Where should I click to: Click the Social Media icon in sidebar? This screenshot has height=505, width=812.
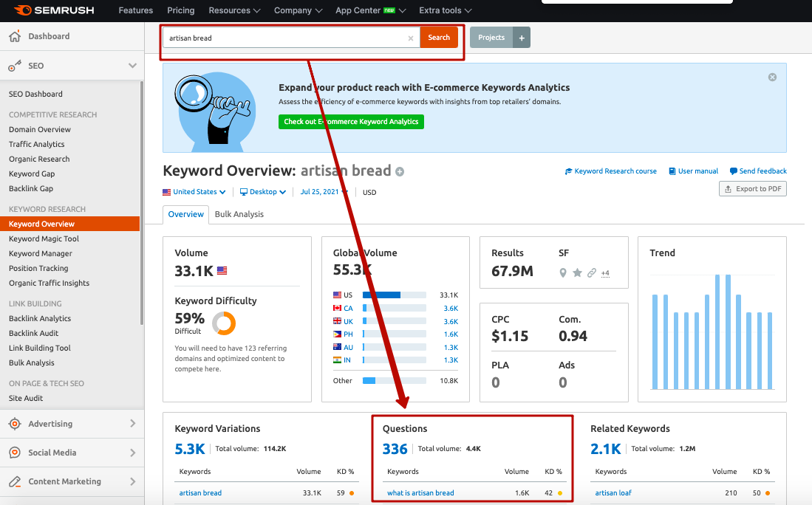pyautogui.click(x=14, y=453)
